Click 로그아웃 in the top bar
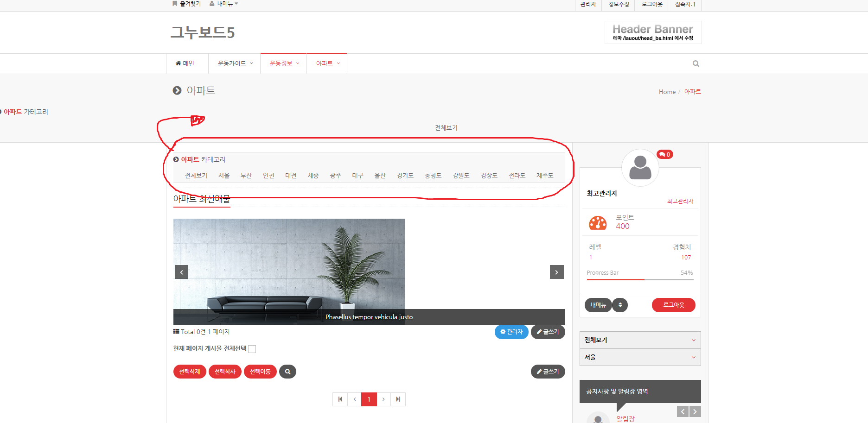The width and height of the screenshot is (868, 423). coord(652,4)
